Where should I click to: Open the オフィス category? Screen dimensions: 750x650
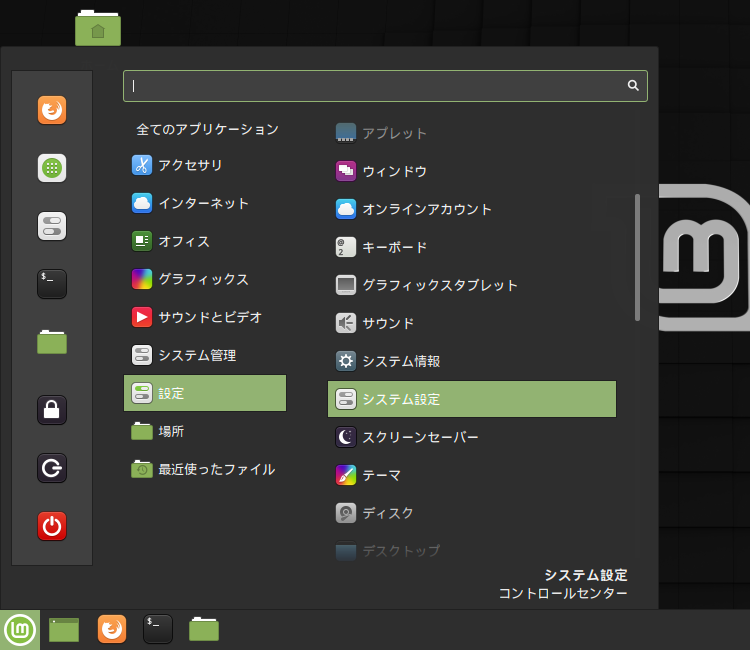pos(205,241)
